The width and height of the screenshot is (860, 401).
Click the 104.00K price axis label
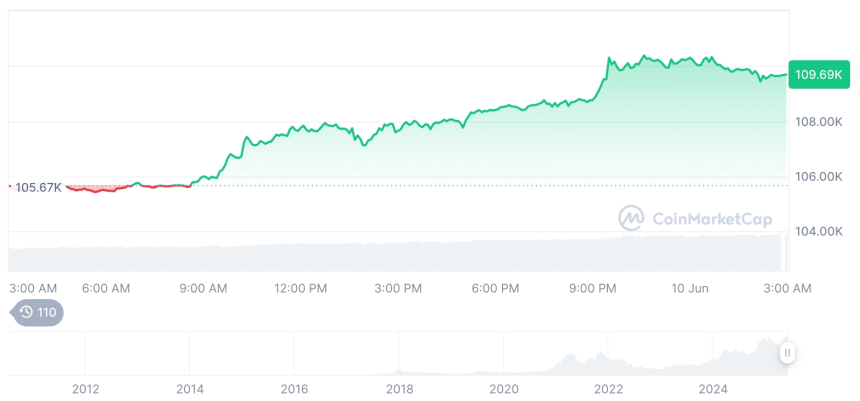[x=818, y=231]
